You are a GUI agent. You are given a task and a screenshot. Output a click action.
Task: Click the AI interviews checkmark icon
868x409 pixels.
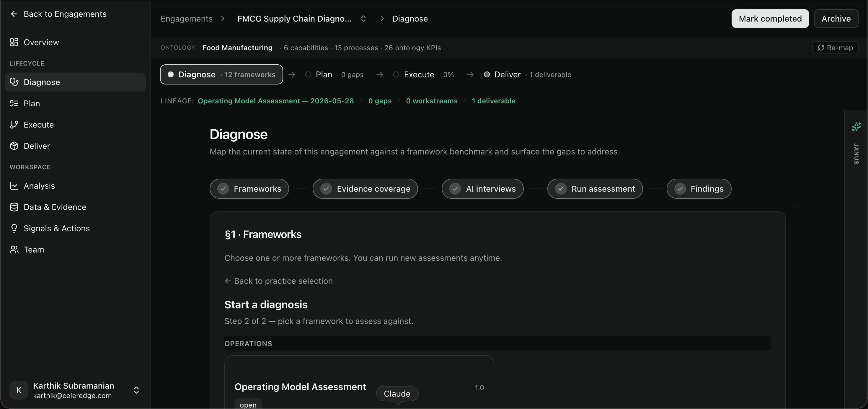coord(455,189)
